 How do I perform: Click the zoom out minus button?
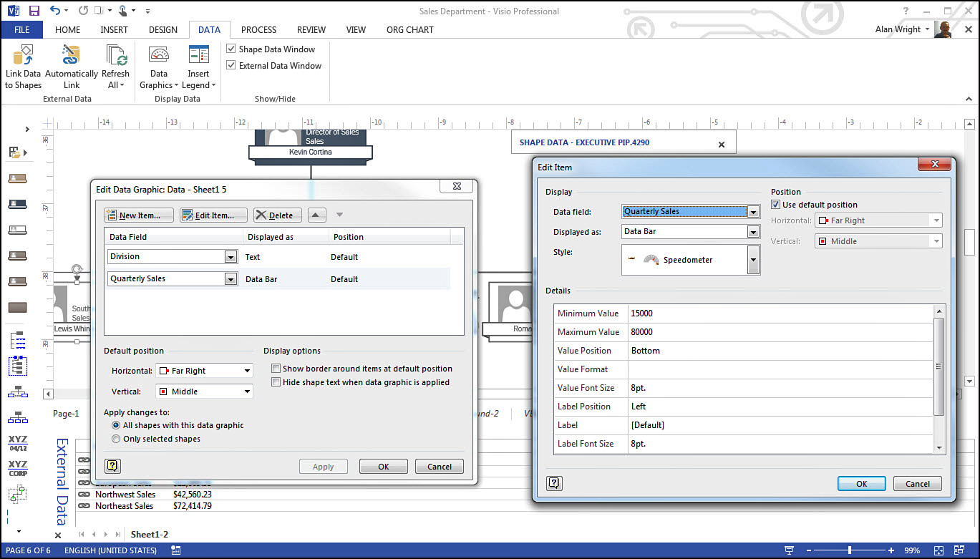click(x=809, y=550)
